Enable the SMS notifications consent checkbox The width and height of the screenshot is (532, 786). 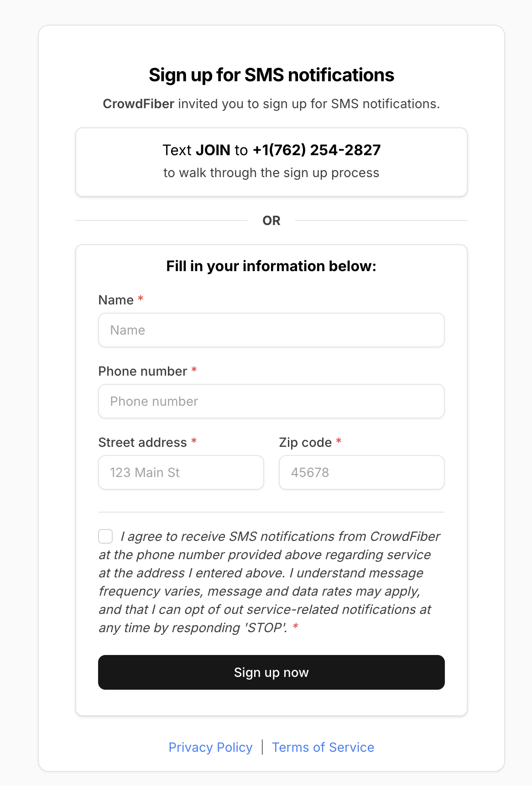pos(105,536)
